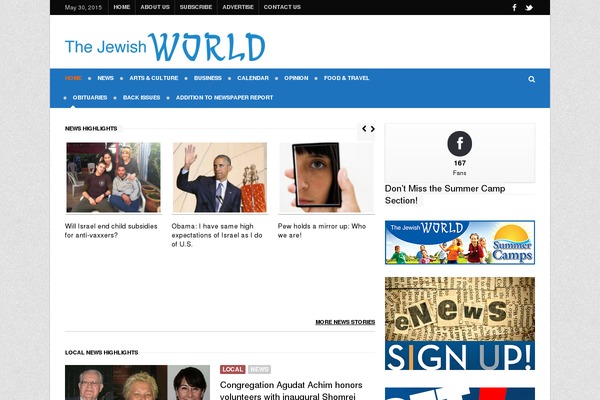Go to next news highlights slide

coord(372,129)
